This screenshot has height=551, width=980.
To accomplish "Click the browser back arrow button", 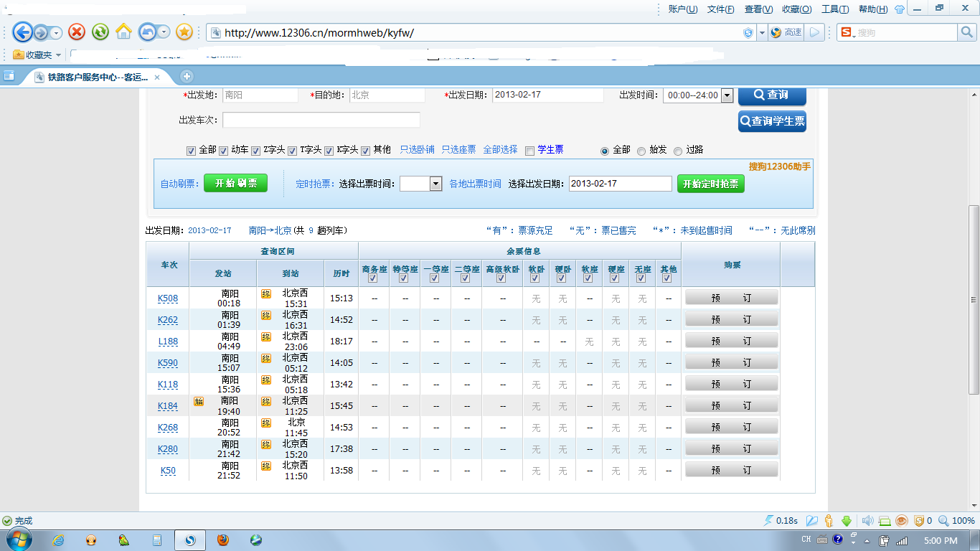I will point(23,32).
